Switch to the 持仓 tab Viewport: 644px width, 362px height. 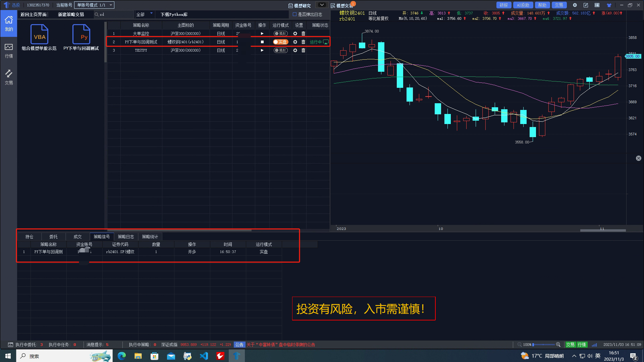(x=30, y=237)
